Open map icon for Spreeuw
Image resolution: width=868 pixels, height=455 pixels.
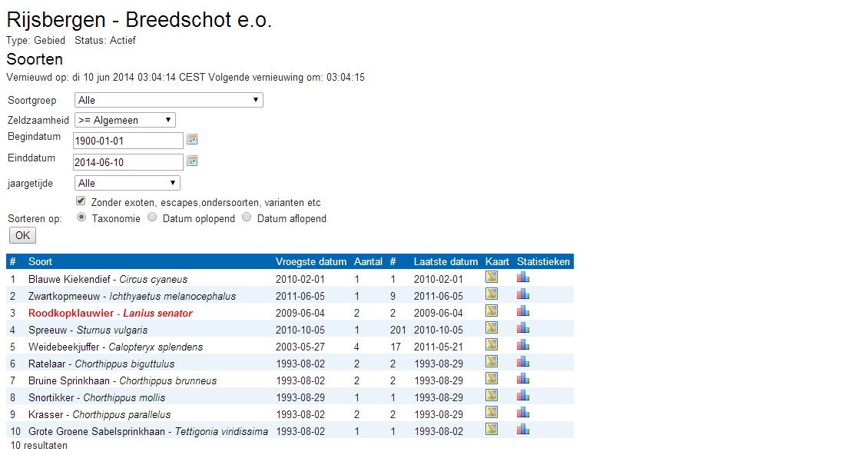491,327
